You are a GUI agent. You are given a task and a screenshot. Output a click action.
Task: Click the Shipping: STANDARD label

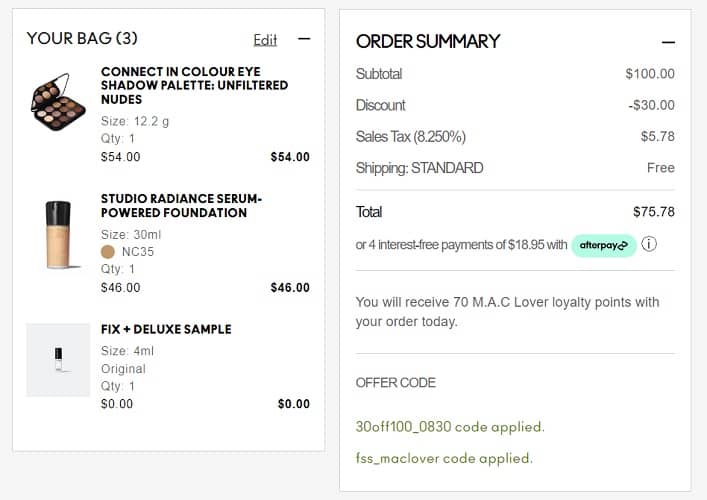click(x=419, y=168)
